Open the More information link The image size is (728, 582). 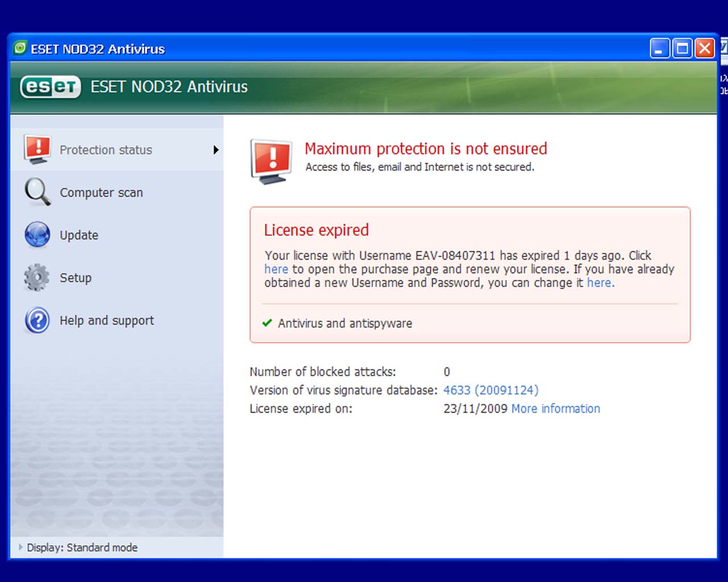coord(556,409)
